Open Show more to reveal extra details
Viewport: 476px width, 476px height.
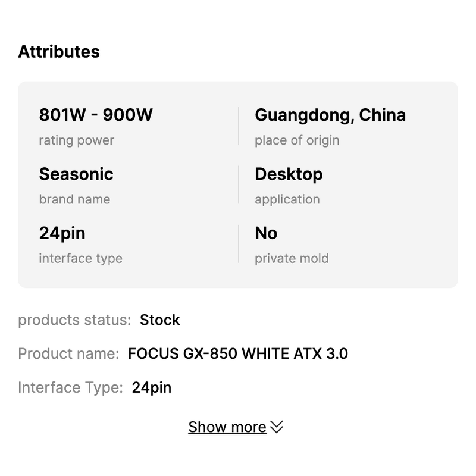(x=227, y=427)
